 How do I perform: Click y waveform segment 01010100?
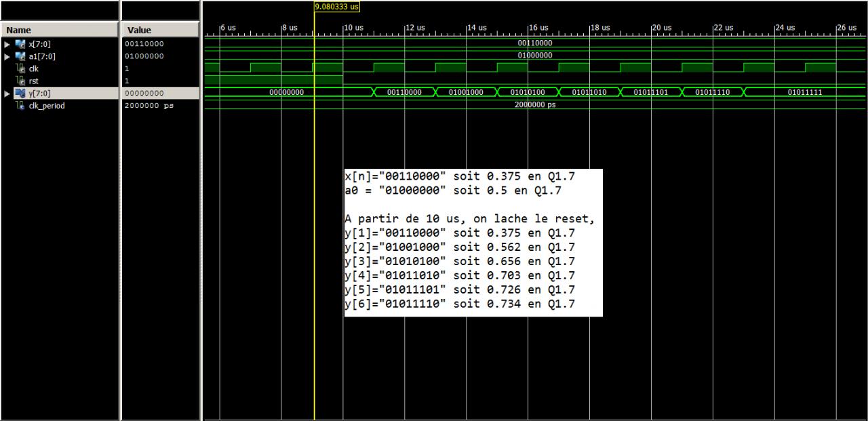point(528,93)
